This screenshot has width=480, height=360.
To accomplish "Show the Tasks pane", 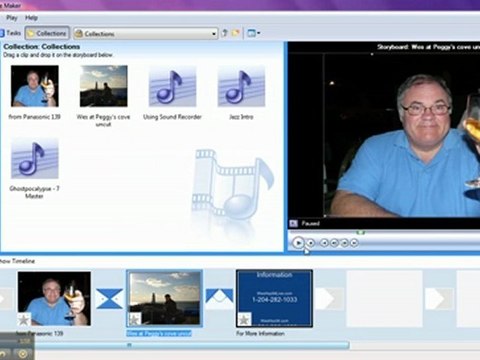I will [11, 33].
